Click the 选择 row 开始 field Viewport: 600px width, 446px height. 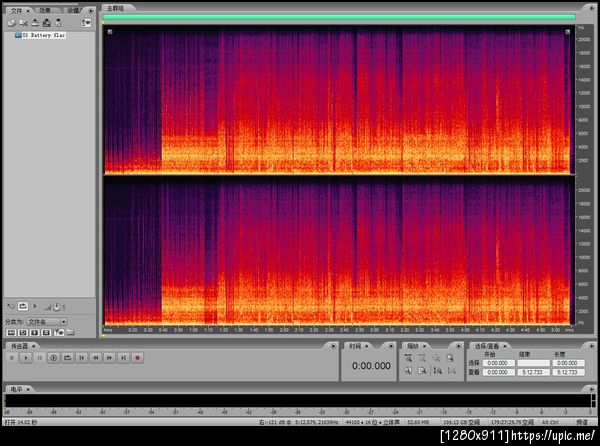pyautogui.click(x=498, y=363)
